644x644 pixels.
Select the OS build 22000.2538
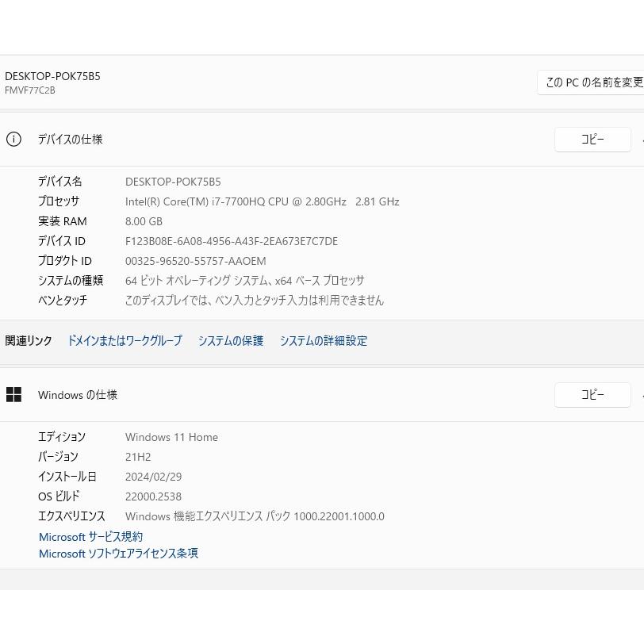click(x=153, y=496)
